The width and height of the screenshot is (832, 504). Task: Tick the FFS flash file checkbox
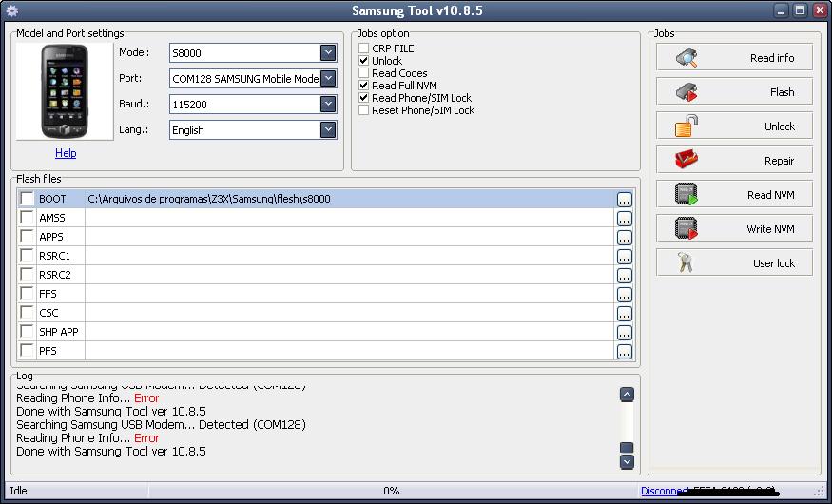pyautogui.click(x=27, y=294)
